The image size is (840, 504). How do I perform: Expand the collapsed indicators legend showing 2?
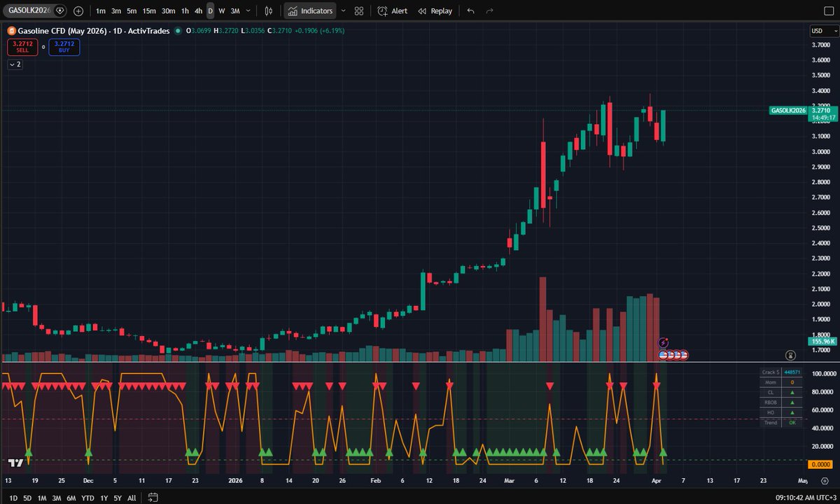15,64
